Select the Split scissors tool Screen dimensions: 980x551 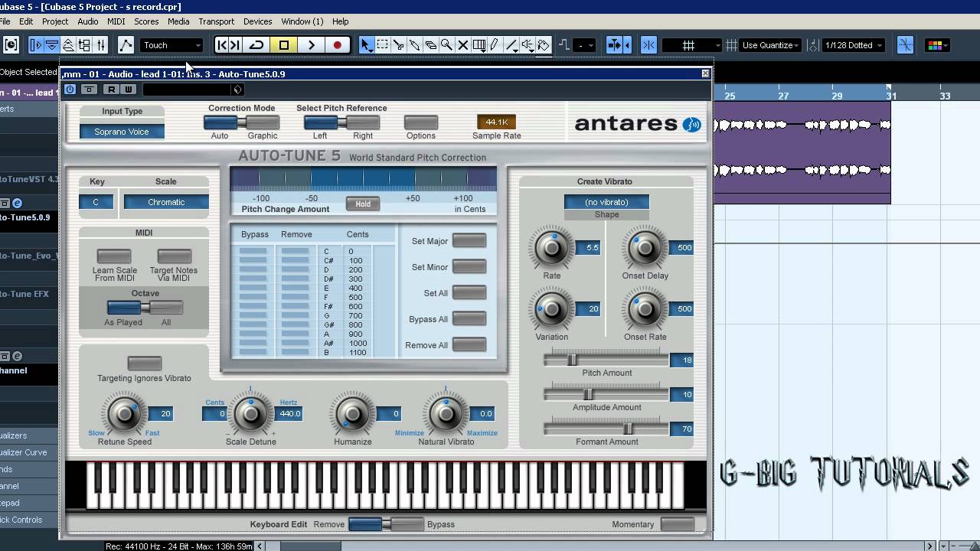point(399,45)
